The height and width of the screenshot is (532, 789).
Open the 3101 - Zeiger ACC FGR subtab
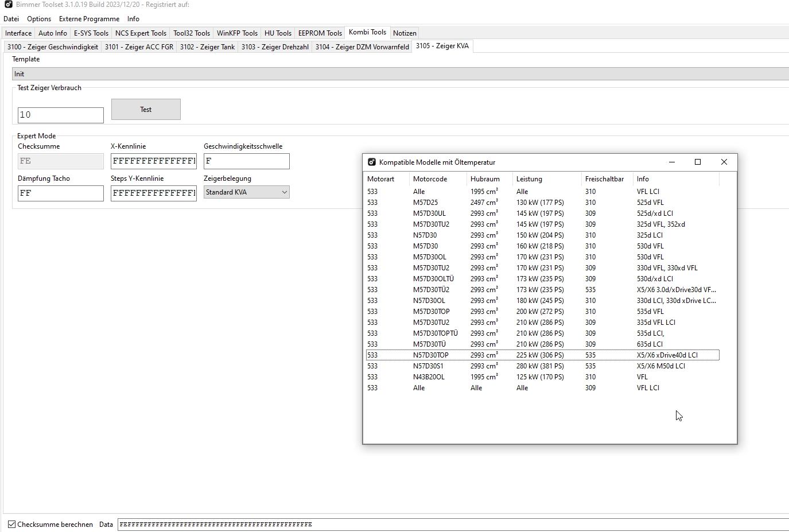tap(139, 47)
